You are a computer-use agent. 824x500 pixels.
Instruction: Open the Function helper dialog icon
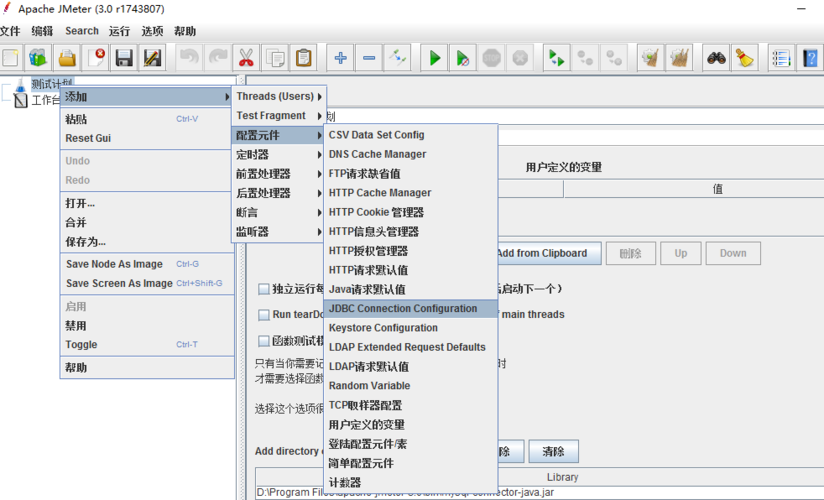pyautogui.click(x=781, y=57)
